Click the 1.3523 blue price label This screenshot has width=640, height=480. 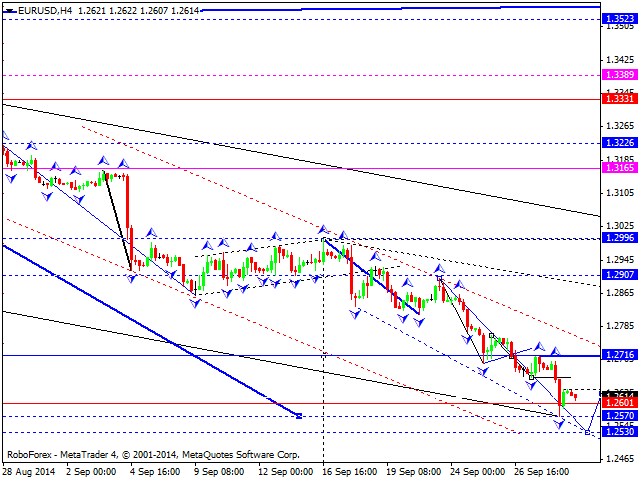616,18
